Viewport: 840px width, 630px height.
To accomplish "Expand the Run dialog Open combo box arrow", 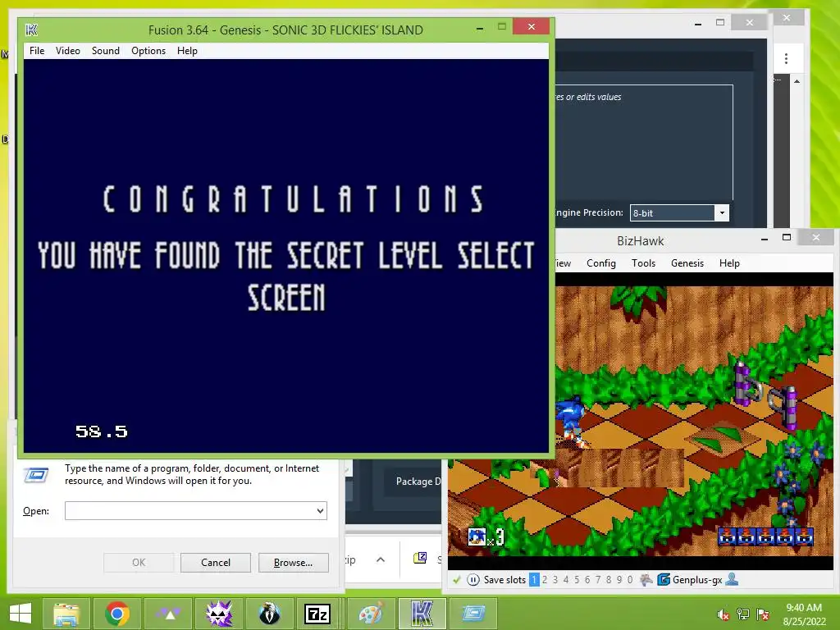I will [x=321, y=510].
